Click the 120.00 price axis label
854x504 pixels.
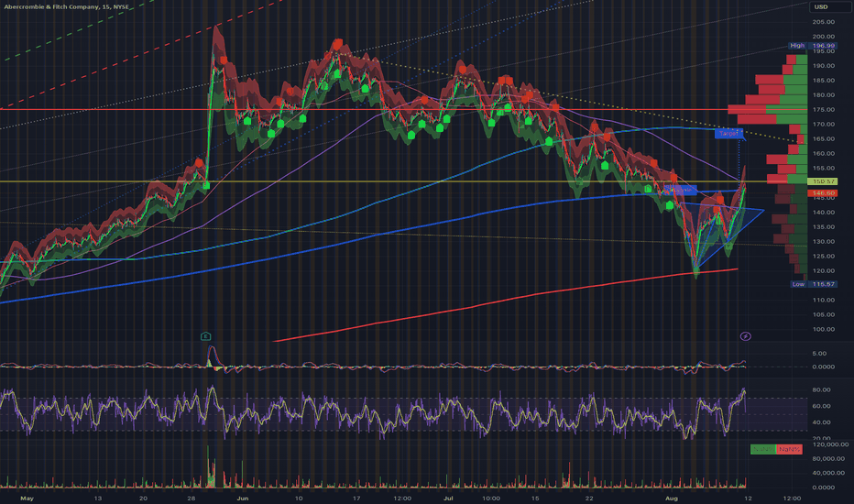823,271
